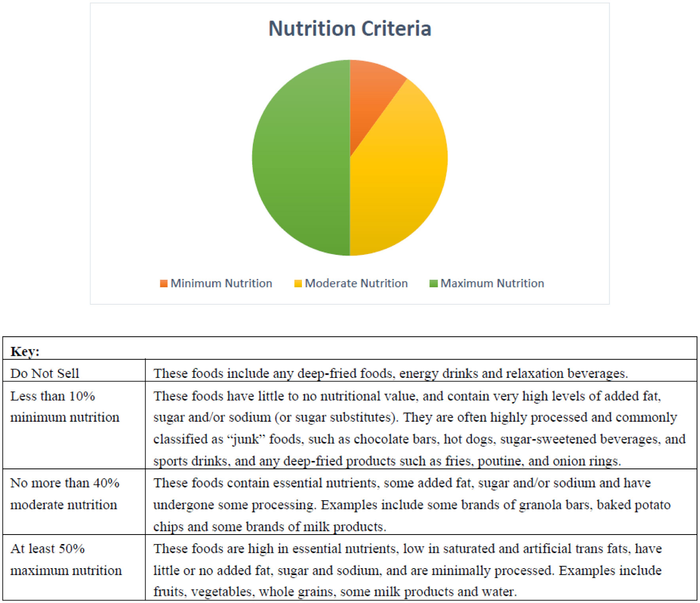Click the description mentioning fruits, vegetables, whole grains
The width and height of the screenshot is (700, 603).
pos(407,570)
